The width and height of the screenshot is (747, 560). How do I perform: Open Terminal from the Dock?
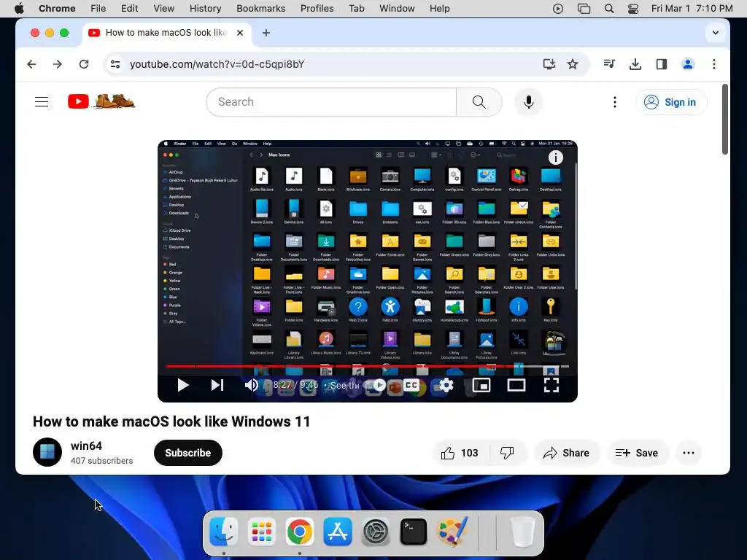point(414,532)
